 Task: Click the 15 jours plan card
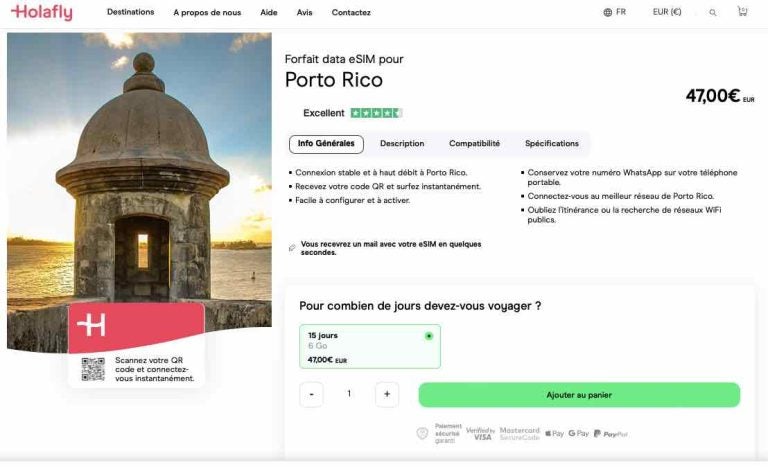point(370,346)
